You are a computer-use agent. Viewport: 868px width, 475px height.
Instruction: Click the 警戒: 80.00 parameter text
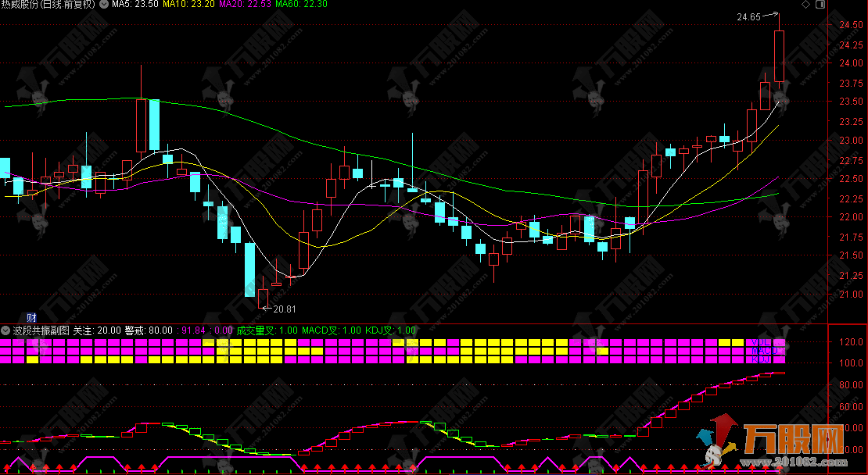click(x=149, y=330)
